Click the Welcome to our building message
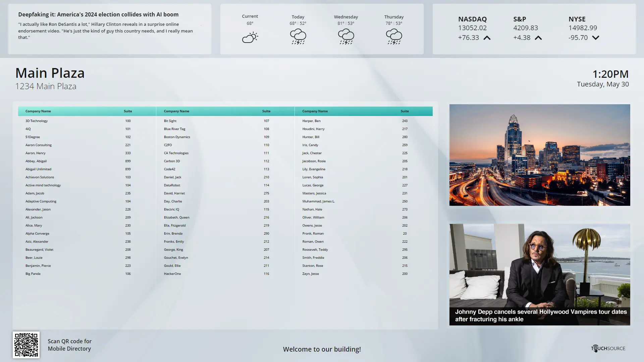The height and width of the screenshot is (362, 644). point(322,349)
